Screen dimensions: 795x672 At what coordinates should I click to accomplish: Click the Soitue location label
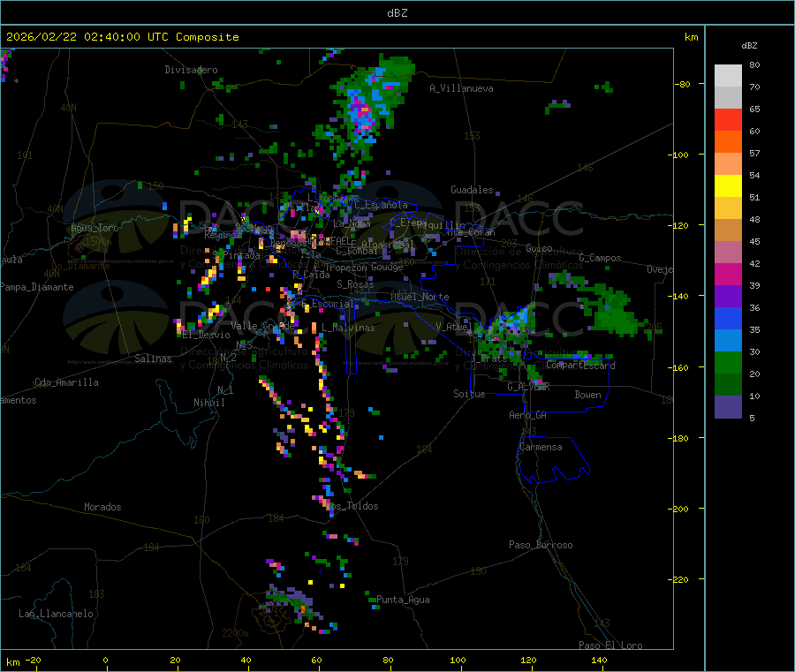click(x=469, y=394)
